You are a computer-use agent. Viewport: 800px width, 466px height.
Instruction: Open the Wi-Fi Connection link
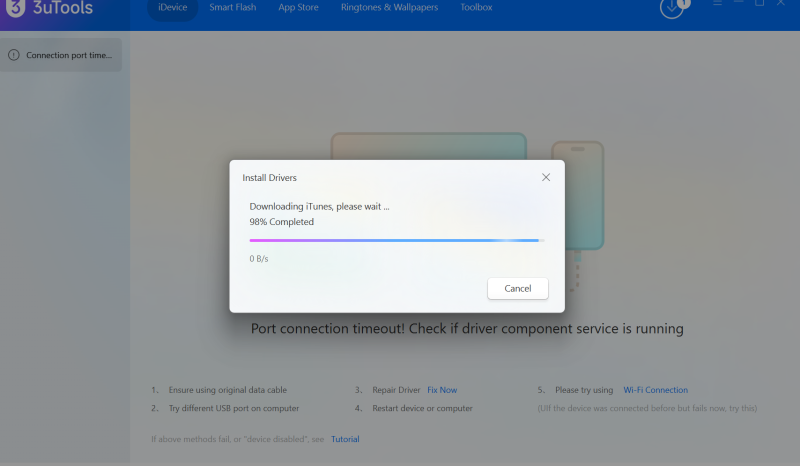tap(656, 390)
